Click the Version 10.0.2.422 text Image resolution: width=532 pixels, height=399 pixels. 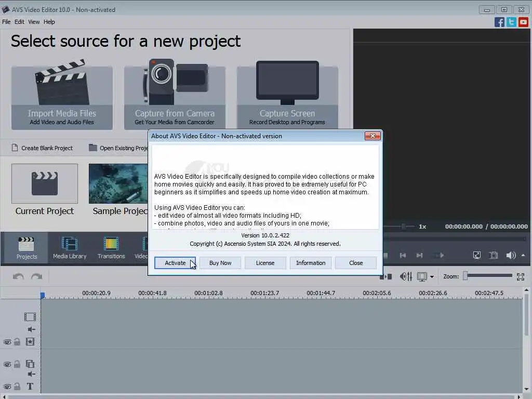click(265, 235)
